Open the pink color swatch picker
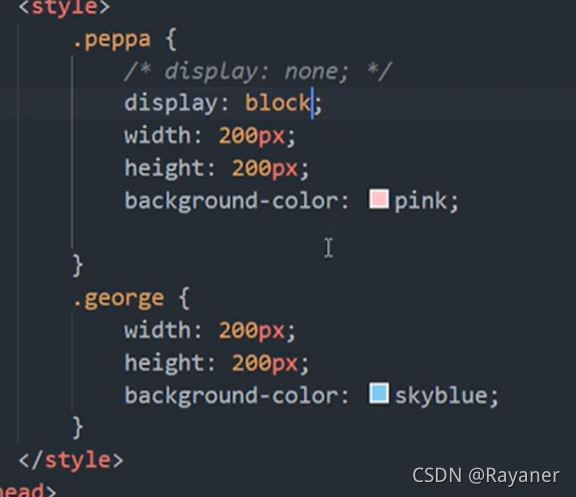Viewport: 576px width, 497px height. coord(379,199)
